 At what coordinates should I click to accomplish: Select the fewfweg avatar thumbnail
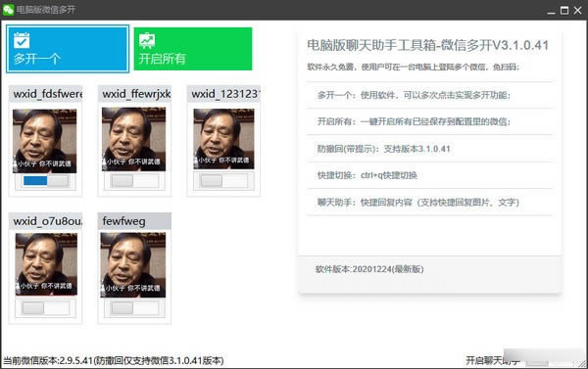tap(133, 265)
